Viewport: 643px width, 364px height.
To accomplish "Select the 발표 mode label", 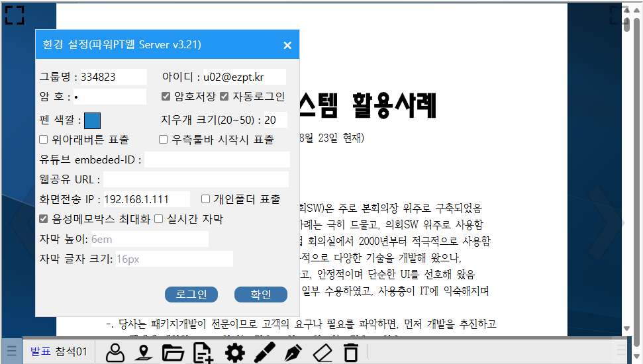I will [40, 351].
